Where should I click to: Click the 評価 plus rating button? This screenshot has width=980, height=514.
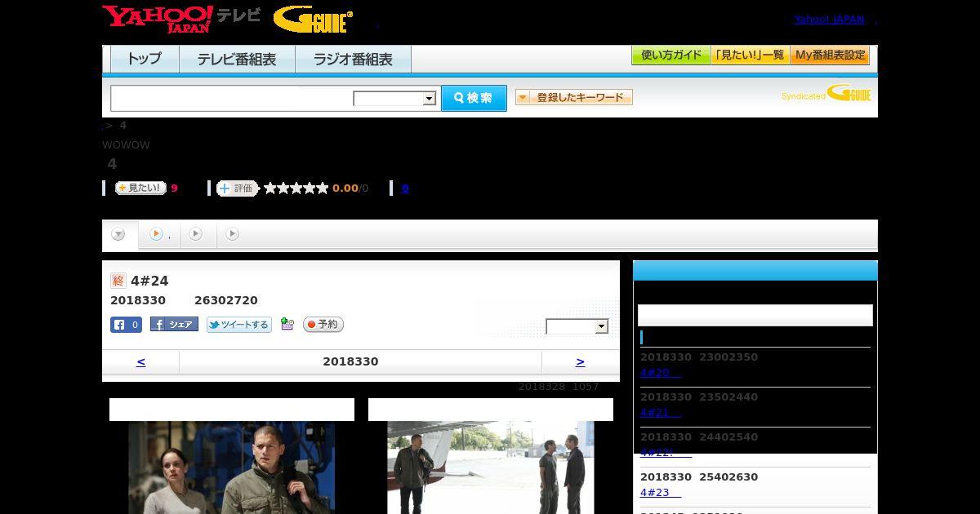click(238, 188)
